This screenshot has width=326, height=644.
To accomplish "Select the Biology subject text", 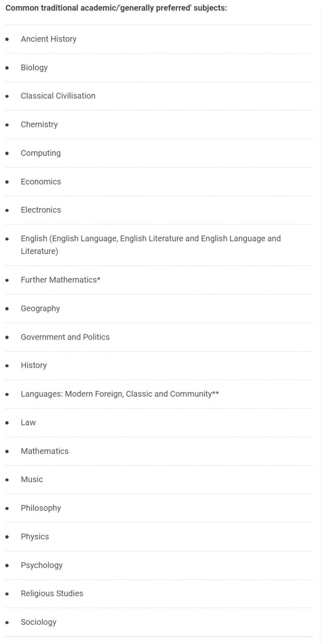I will click(x=34, y=67).
